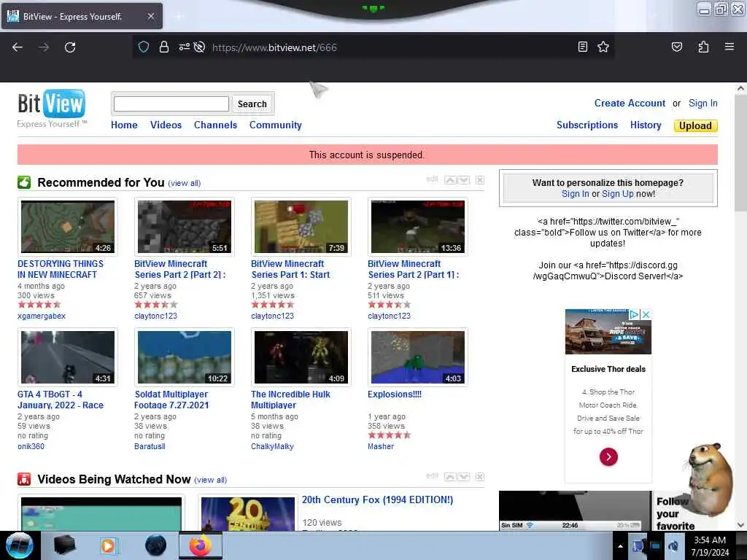This screenshot has width=747, height=560.
Task: Click the Sign In link at top right
Action: coord(703,104)
